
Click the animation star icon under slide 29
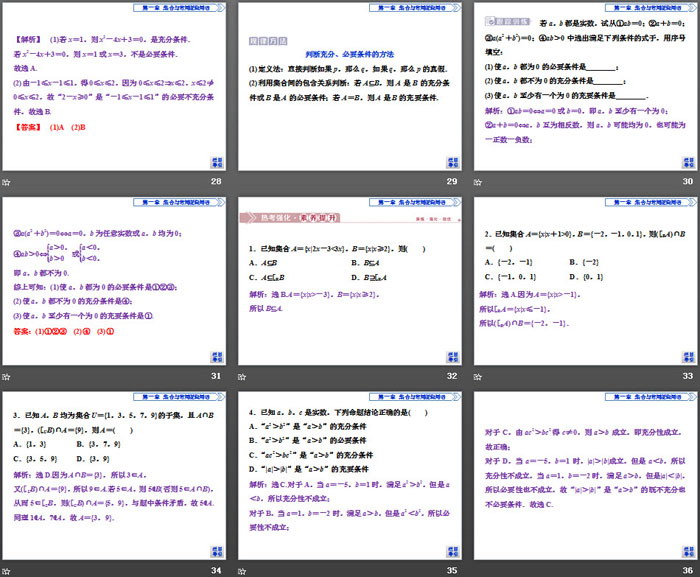(242, 182)
